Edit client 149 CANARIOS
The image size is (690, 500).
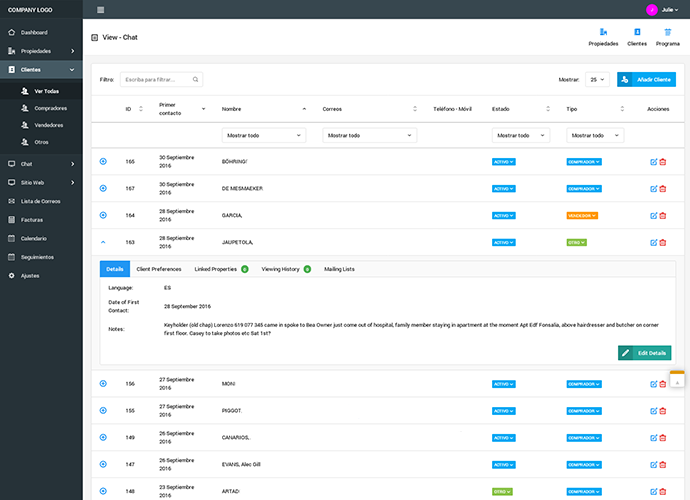pyautogui.click(x=653, y=438)
